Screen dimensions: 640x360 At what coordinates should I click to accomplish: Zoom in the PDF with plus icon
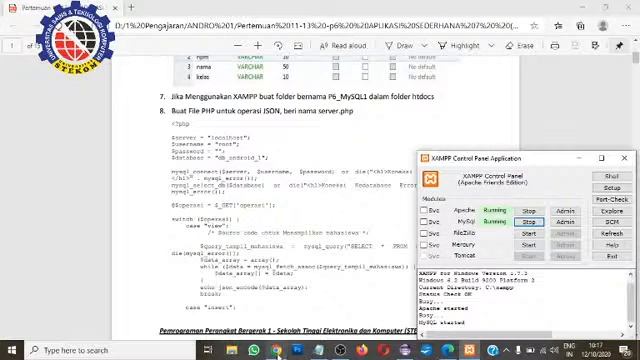[258, 46]
